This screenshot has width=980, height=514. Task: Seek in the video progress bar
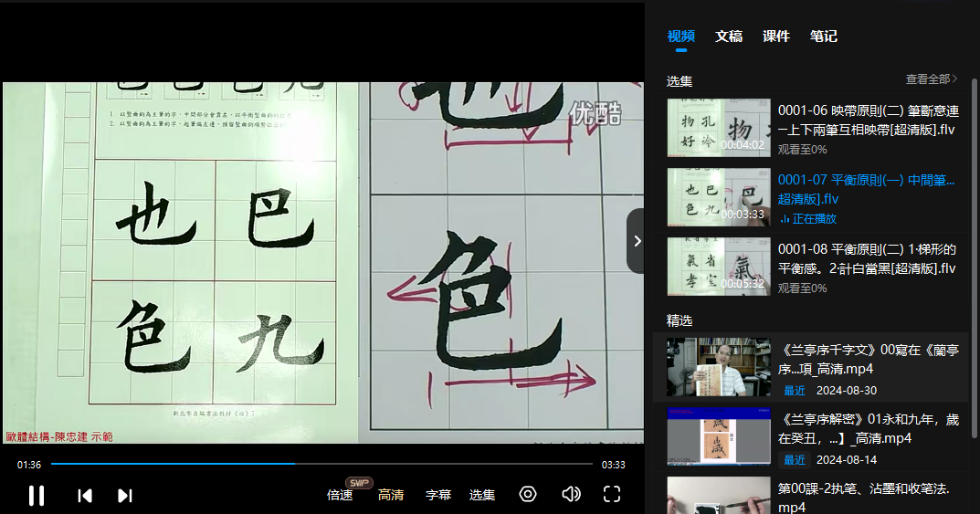321,464
